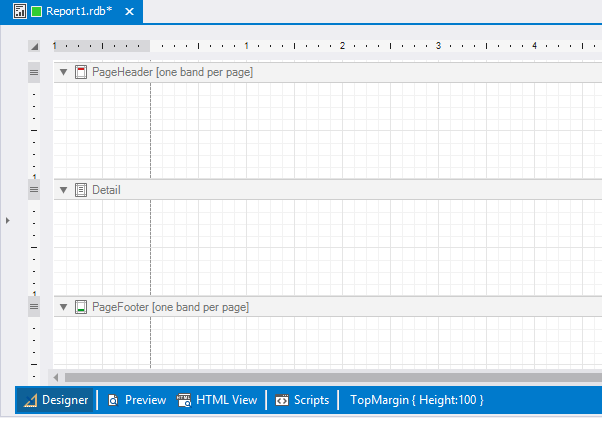Click the Detail band ruler handle
Image resolution: width=604 pixels, height=421 pixels.
point(34,190)
